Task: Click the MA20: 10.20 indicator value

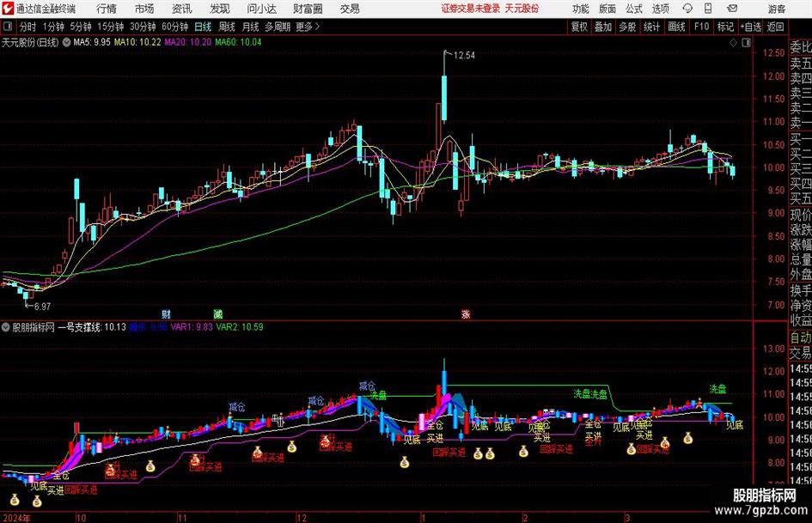Action: point(188,42)
